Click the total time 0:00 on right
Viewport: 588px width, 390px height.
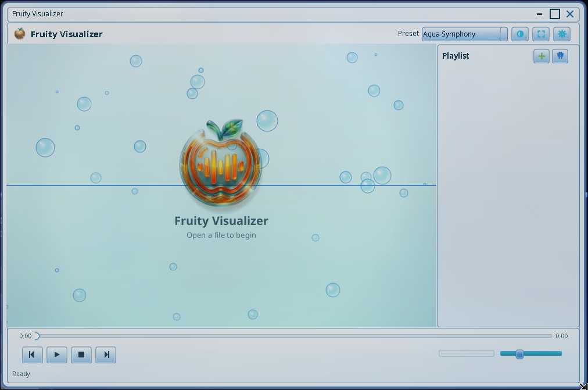(562, 336)
